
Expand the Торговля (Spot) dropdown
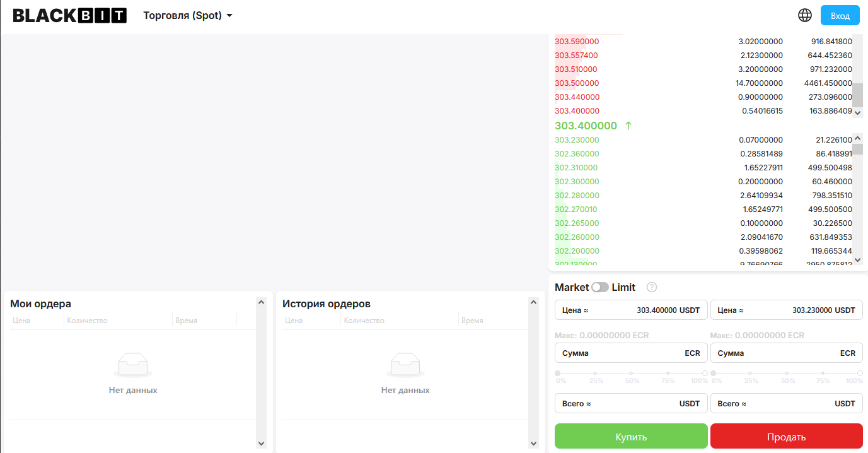coord(188,15)
